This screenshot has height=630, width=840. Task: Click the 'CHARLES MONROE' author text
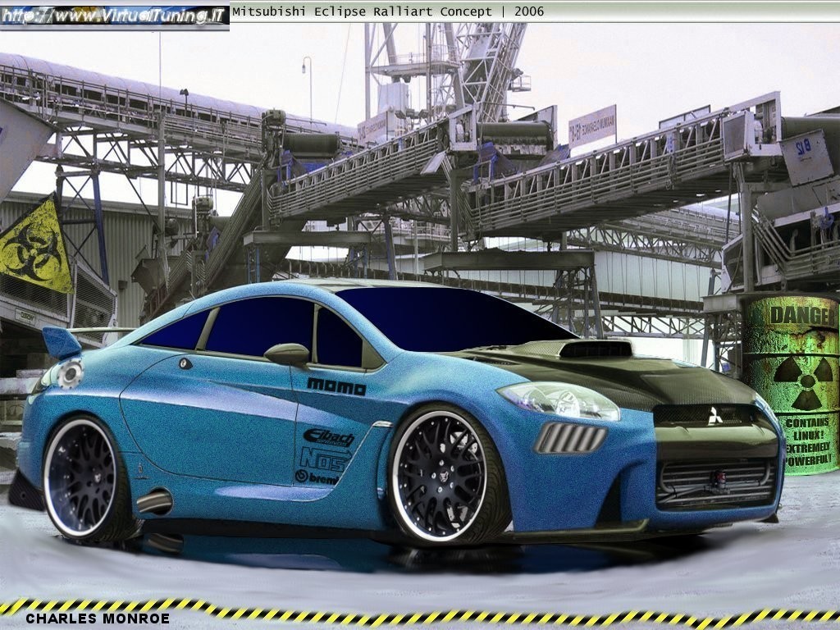(98, 619)
